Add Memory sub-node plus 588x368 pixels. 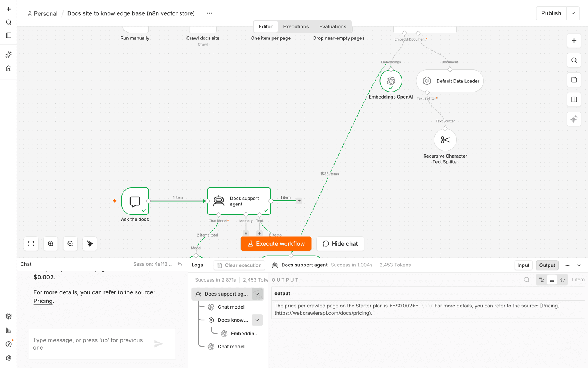(x=246, y=233)
